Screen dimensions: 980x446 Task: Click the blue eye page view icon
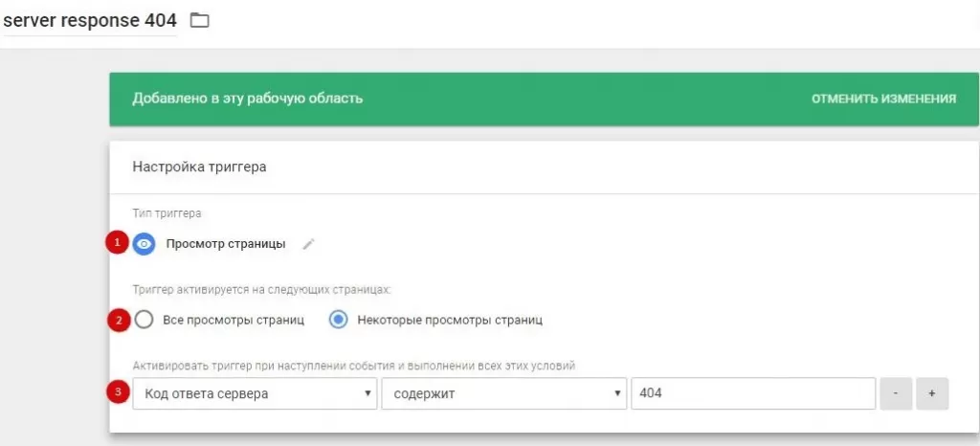click(x=145, y=244)
